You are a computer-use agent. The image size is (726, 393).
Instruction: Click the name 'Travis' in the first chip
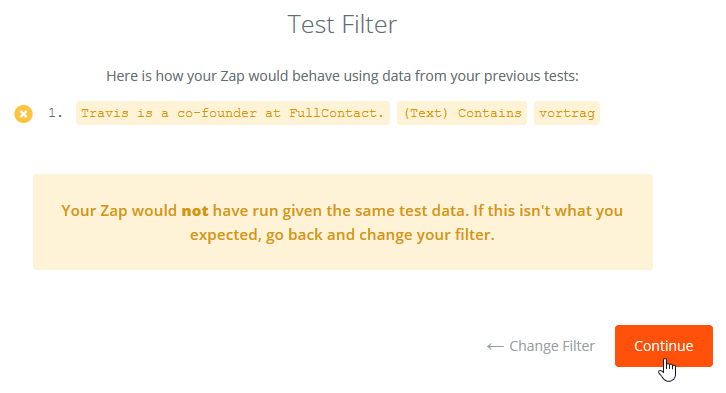tap(105, 113)
